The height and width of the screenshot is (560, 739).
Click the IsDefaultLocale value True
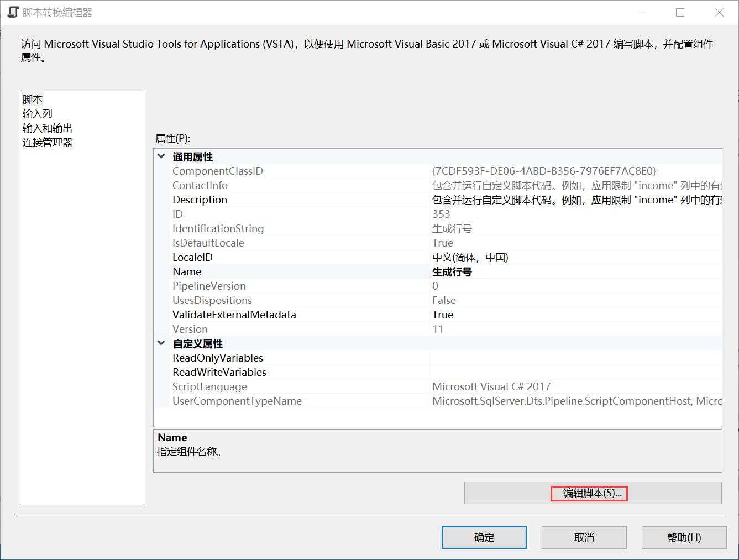443,243
